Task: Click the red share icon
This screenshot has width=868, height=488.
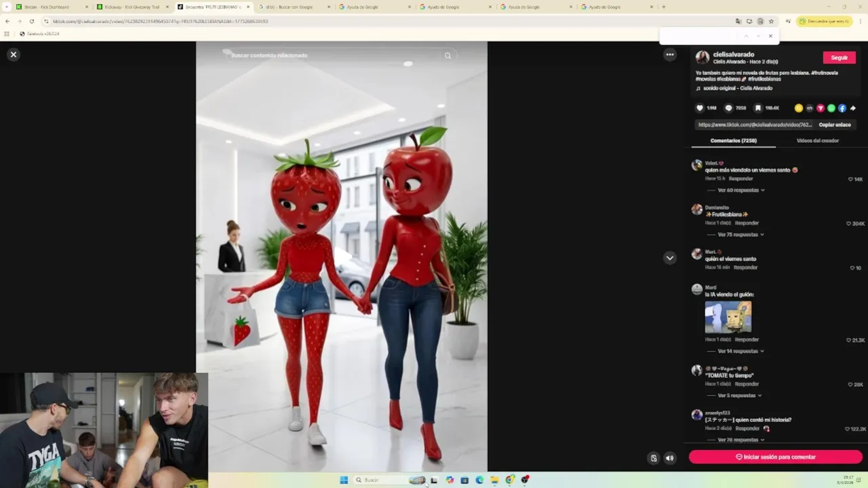Action: point(821,108)
